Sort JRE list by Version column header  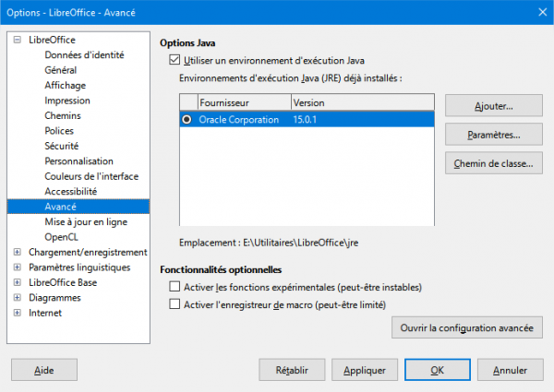361,102
